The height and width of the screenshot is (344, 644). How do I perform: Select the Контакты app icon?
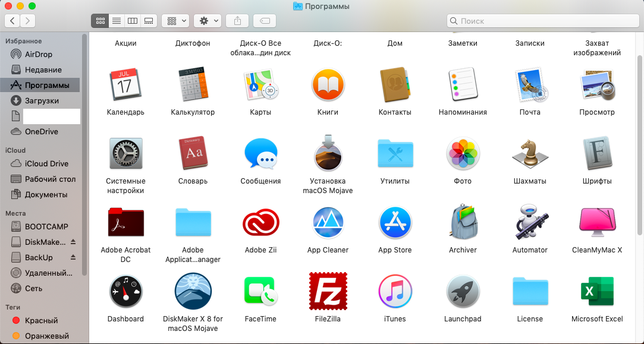point(395,86)
